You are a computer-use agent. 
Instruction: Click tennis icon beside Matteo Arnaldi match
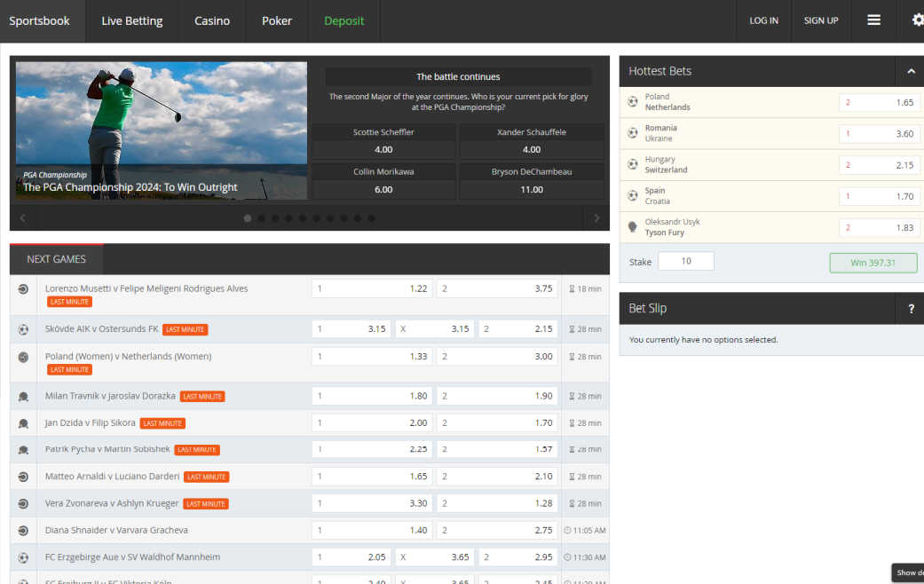(x=23, y=477)
